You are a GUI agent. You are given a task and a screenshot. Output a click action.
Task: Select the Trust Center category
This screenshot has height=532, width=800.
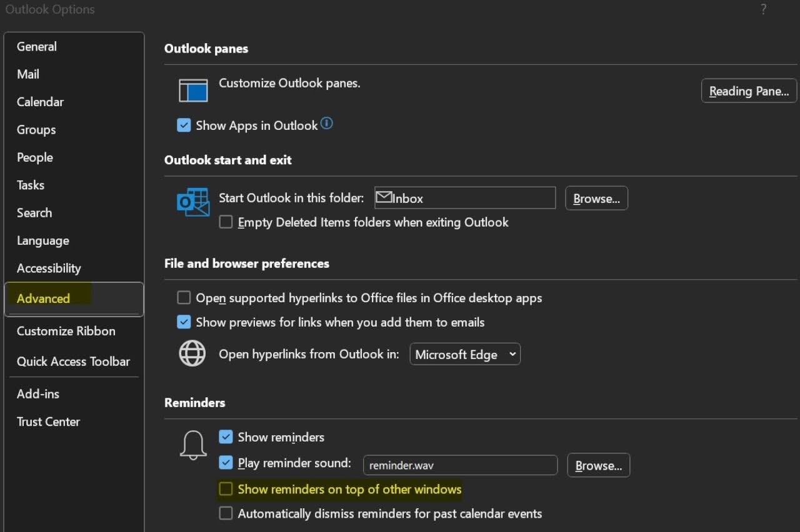(48, 421)
